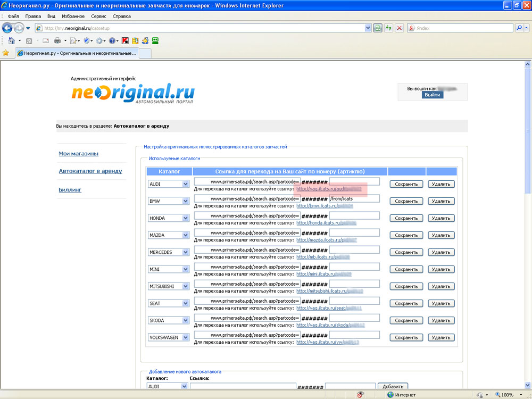Image resolution: width=532 pixels, height=399 pixels.
Task: Click the protected mode lock status icon
Action: [480, 395]
